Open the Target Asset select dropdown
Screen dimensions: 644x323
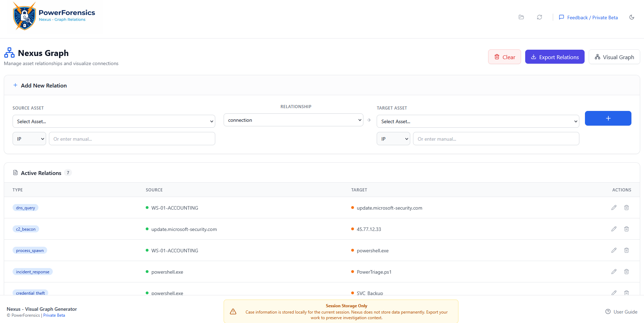[x=477, y=121]
